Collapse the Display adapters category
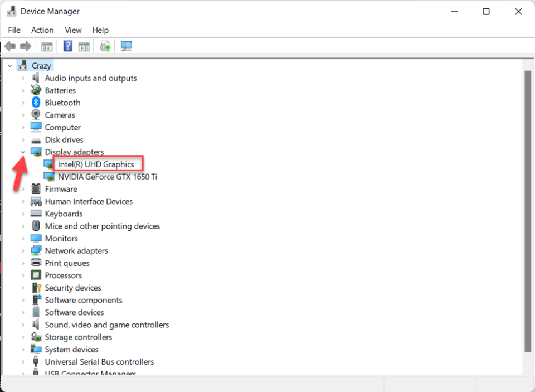 point(23,152)
